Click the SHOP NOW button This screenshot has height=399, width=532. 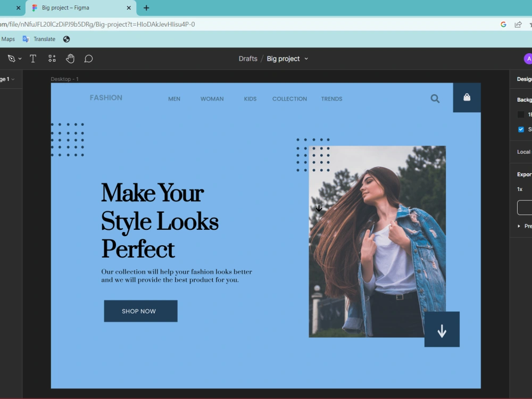[141, 311]
